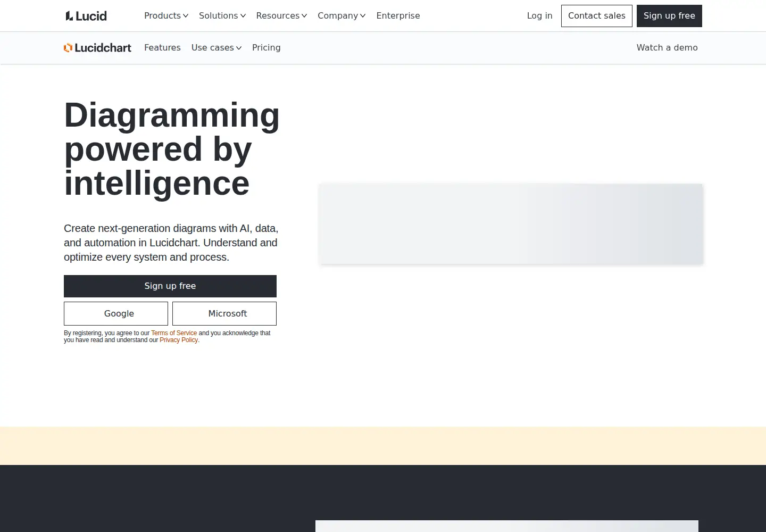View the Pricing page
Image resolution: width=766 pixels, height=532 pixels.
pos(267,48)
